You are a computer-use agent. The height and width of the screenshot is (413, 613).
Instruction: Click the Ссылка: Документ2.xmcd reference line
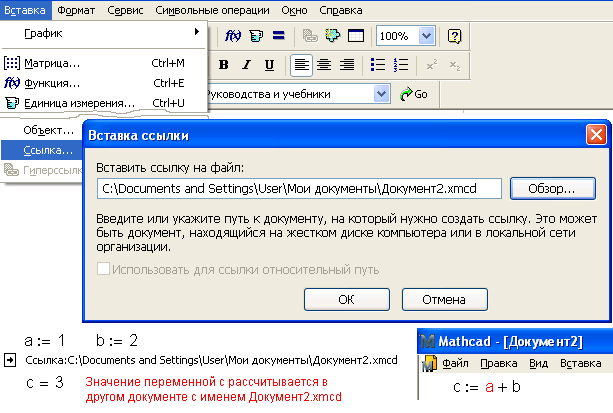(x=211, y=360)
